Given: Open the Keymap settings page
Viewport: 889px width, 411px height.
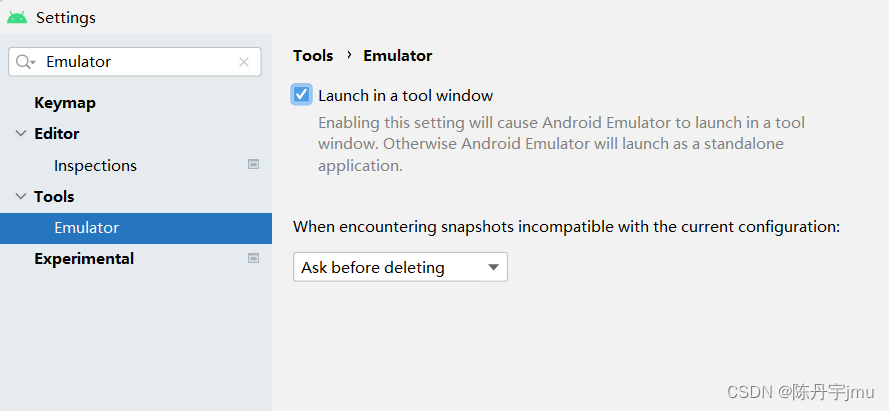Looking at the screenshot, I should [x=65, y=103].
